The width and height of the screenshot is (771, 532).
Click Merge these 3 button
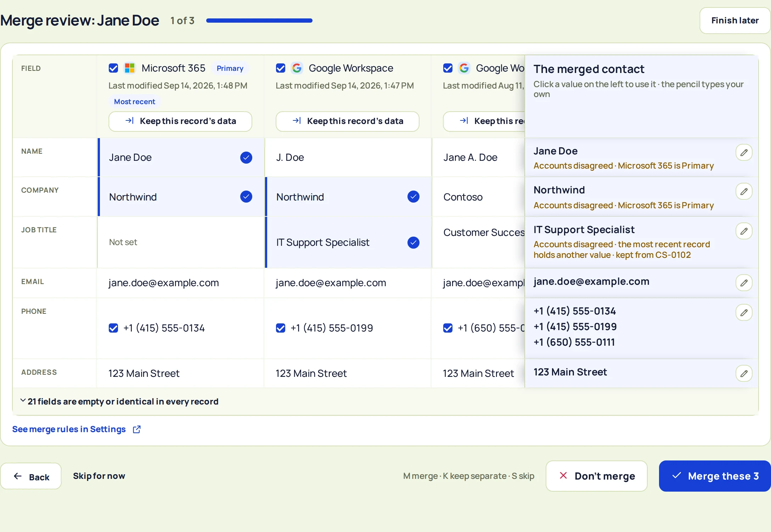[x=715, y=476]
